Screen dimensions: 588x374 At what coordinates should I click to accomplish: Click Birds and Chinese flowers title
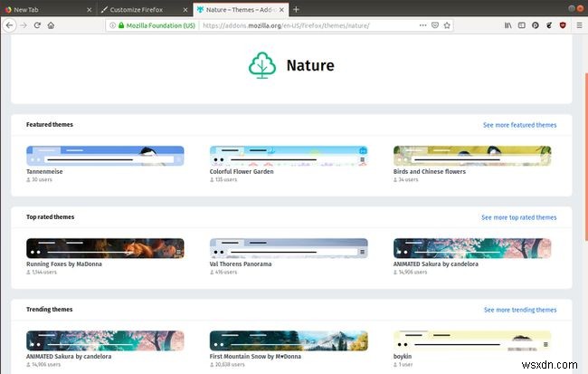click(x=430, y=171)
